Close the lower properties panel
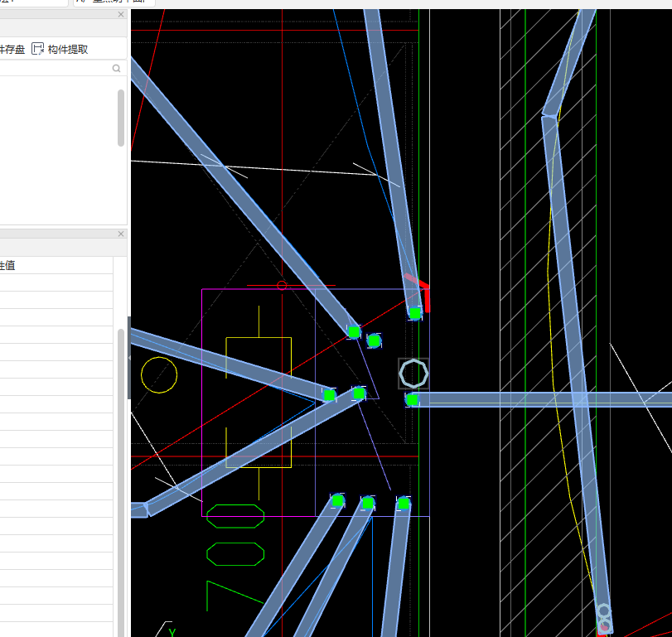Screen dimensions: 672x637 pos(121,234)
